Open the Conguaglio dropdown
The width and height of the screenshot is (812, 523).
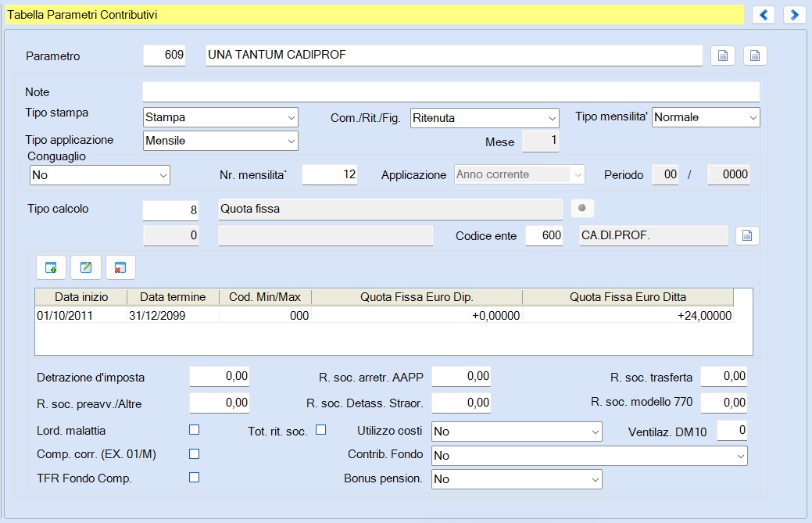coord(100,175)
